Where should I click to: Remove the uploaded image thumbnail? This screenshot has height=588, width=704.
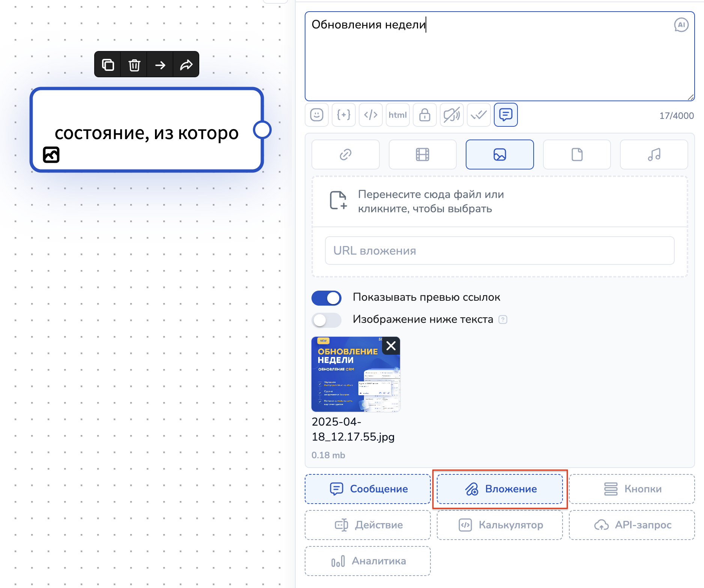(391, 346)
